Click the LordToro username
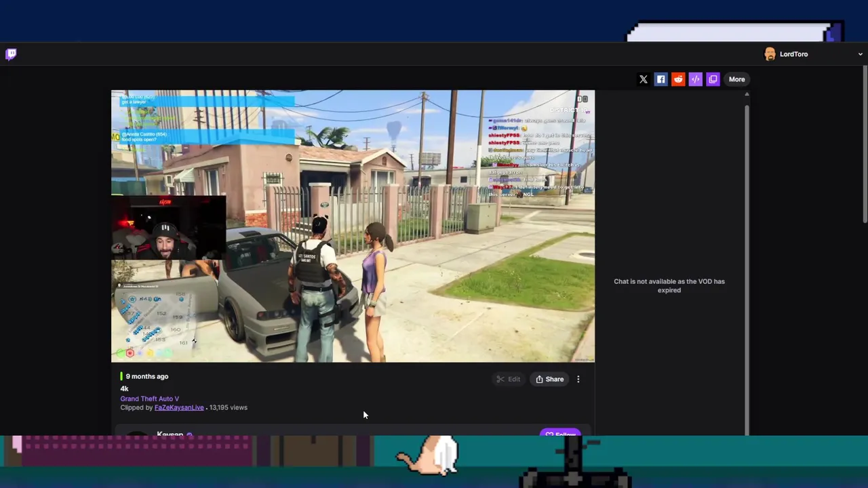 (793, 54)
